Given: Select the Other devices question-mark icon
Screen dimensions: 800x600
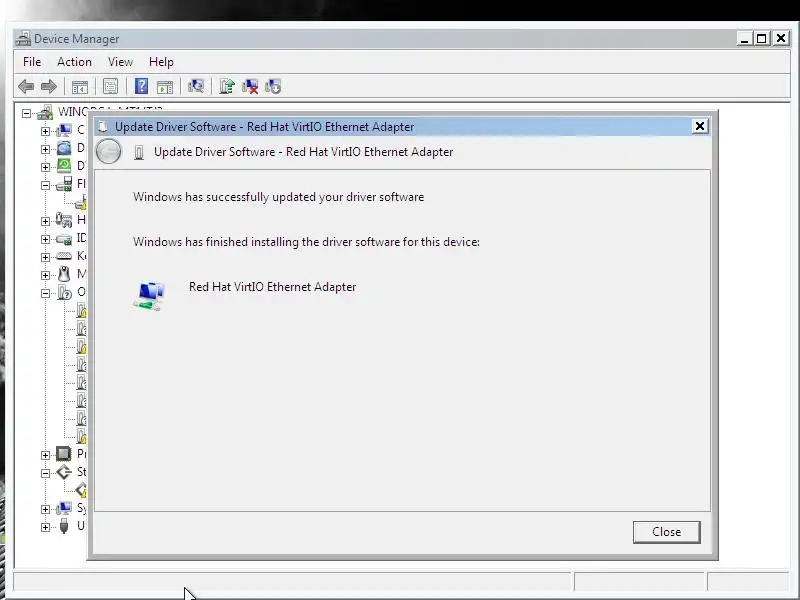Looking at the screenshot, I should click(x=65, y=292).
